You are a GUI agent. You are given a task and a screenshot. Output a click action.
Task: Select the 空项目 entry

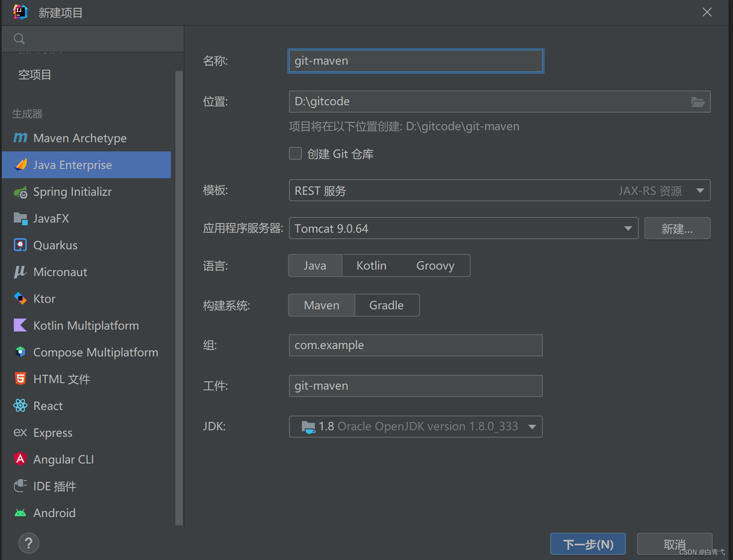86,75
